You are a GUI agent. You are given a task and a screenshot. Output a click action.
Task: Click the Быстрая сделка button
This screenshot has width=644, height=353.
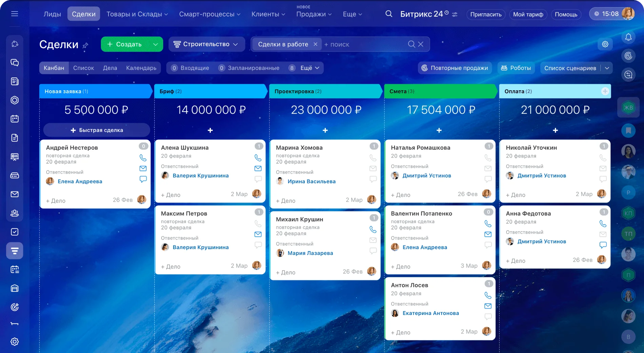(x=96, y=130)
